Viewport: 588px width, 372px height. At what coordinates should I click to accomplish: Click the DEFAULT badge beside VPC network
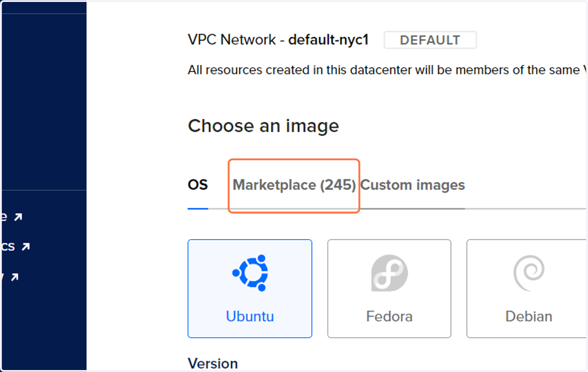430,40
